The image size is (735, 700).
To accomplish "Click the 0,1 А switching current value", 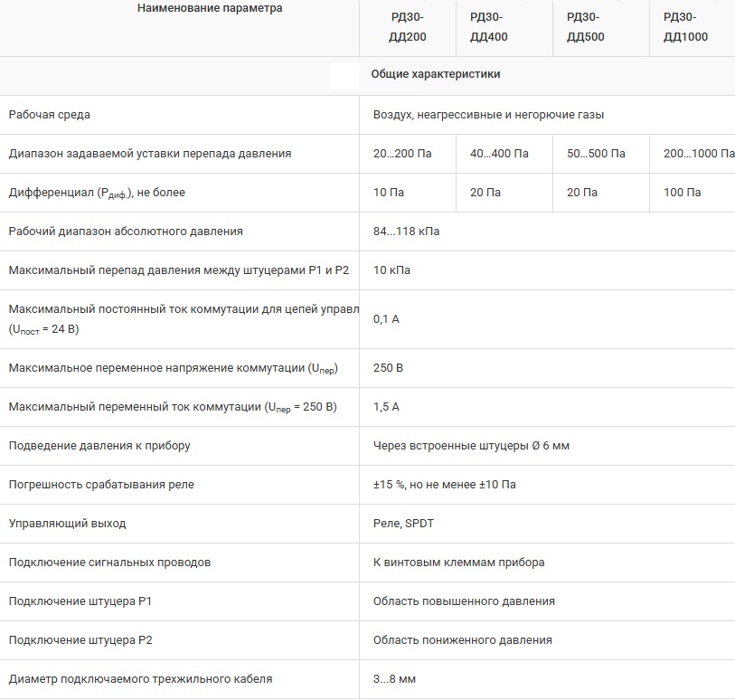I will 386,319.
